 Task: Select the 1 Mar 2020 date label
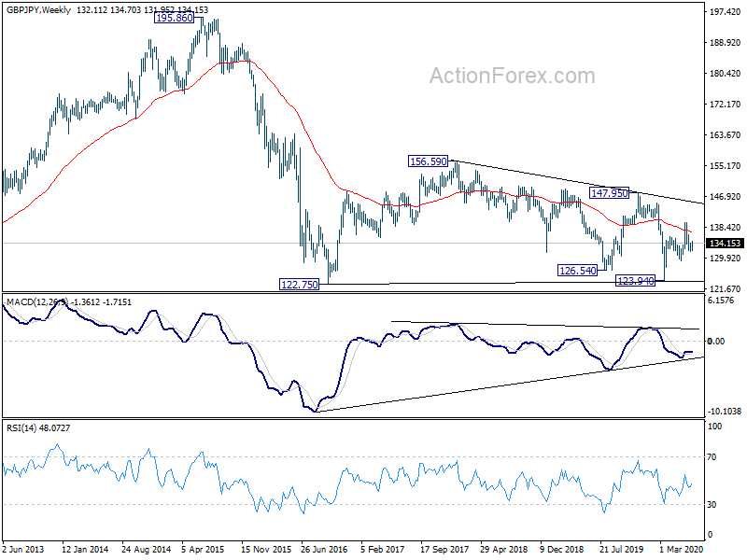click(682, 549)
